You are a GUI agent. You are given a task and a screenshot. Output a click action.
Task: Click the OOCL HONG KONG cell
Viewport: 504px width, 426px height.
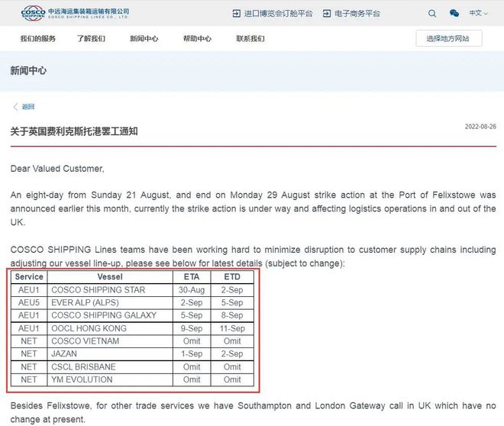click(x=110, y=328)
